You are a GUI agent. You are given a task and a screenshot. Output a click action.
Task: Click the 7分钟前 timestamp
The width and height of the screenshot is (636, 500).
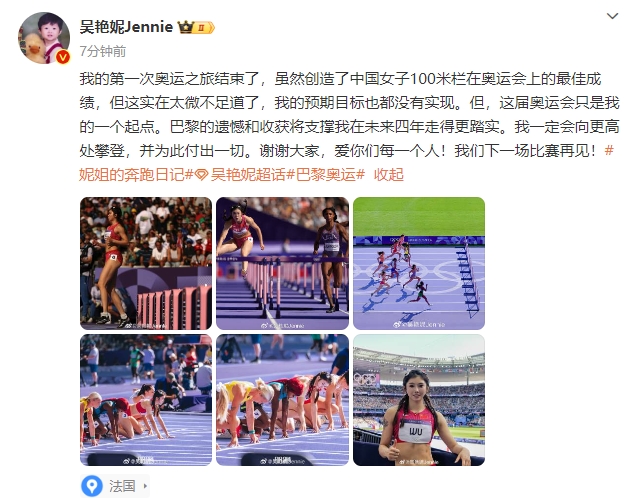coord(103,52)
